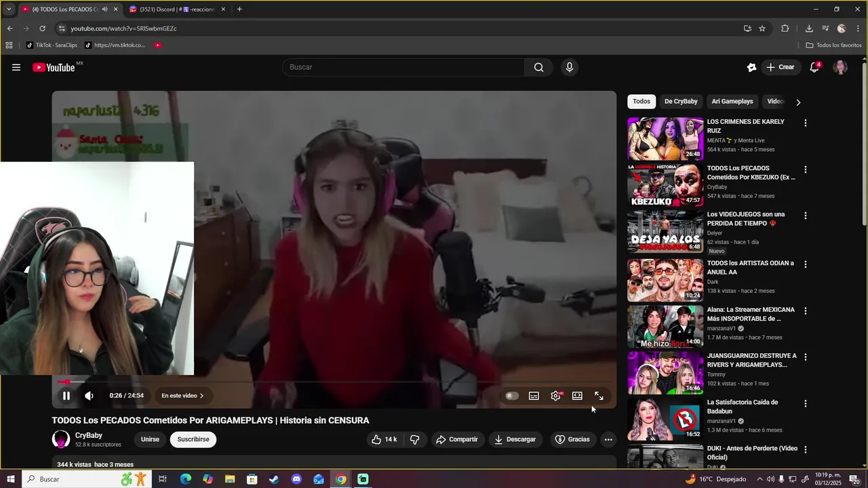Start voice search with microphone icon
This screenshot has width=868, height=488.
pyautogui.click(x=569, y=67)
